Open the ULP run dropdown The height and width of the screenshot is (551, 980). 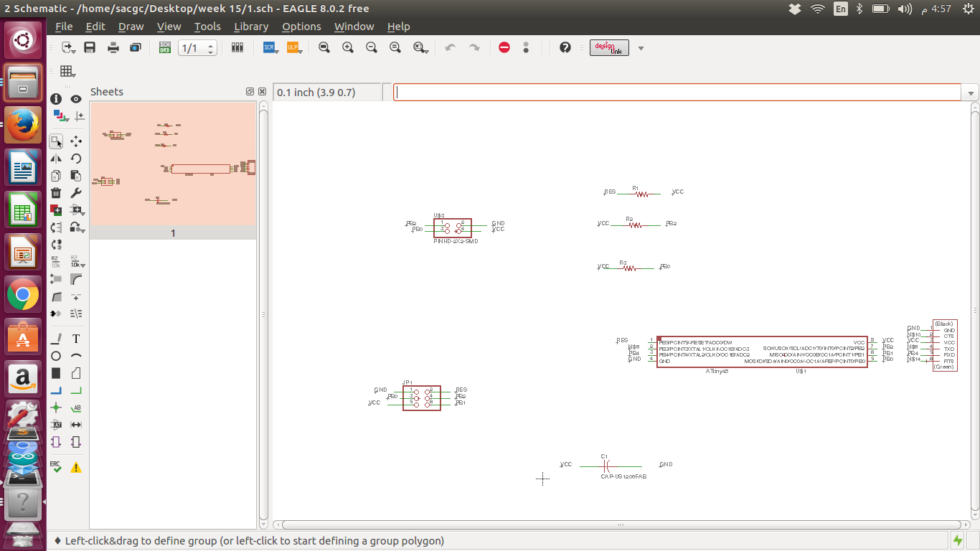tap(293, 47)
